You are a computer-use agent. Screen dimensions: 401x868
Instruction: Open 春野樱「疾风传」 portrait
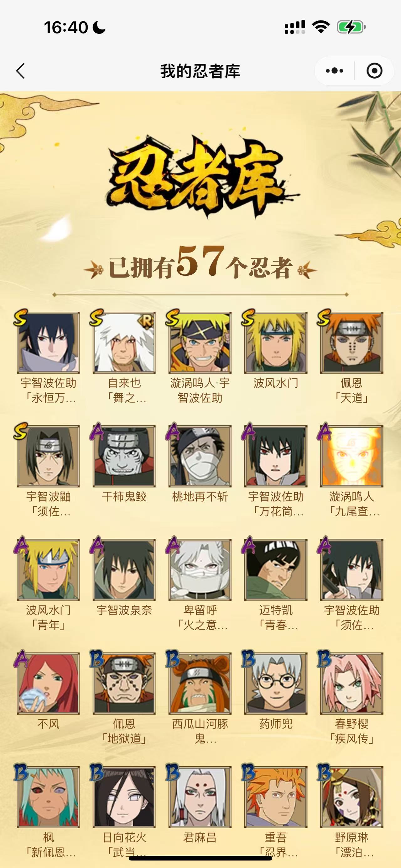pyautogui.click(x=352, y=683)
